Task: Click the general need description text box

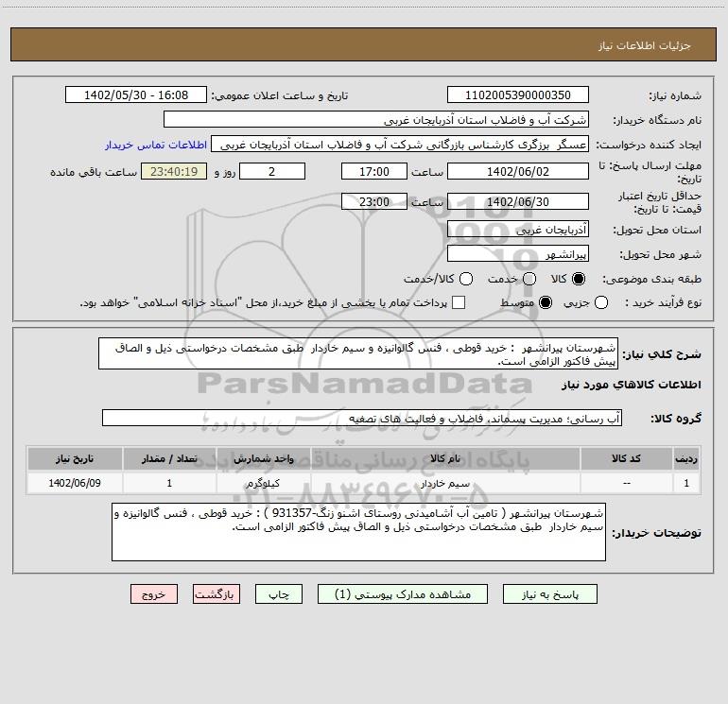Action: pyautogui.click(x=358, y=354)
